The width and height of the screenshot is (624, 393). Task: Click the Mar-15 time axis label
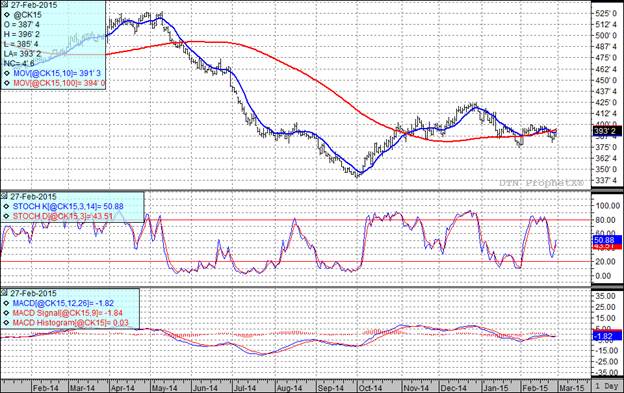tap(572, 387)
